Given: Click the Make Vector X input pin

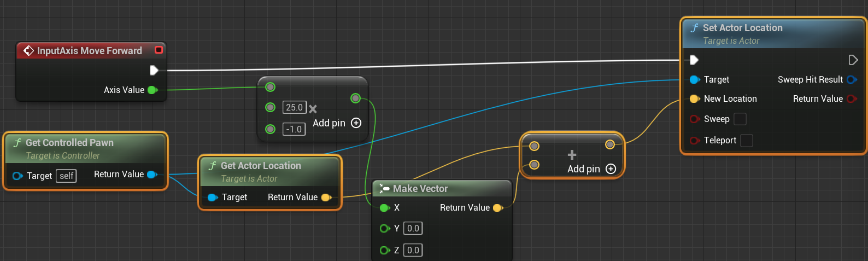Looking at the screenshot, I should (x=384, y=208).
